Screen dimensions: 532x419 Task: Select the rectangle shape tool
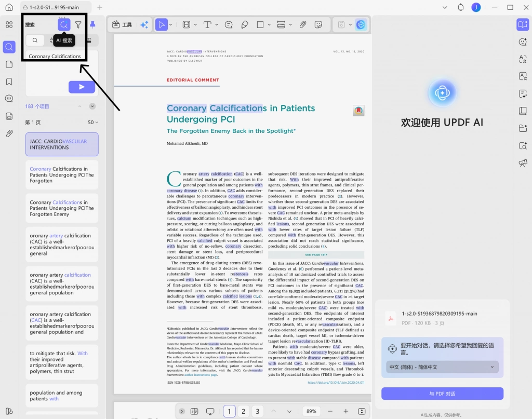pos(260,25)
